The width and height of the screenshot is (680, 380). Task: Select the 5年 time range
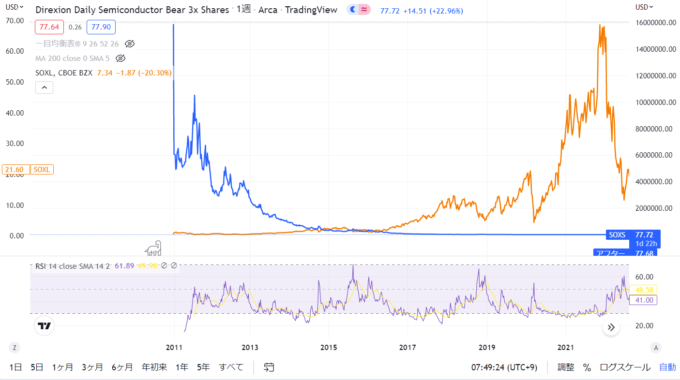pos(203,367)
